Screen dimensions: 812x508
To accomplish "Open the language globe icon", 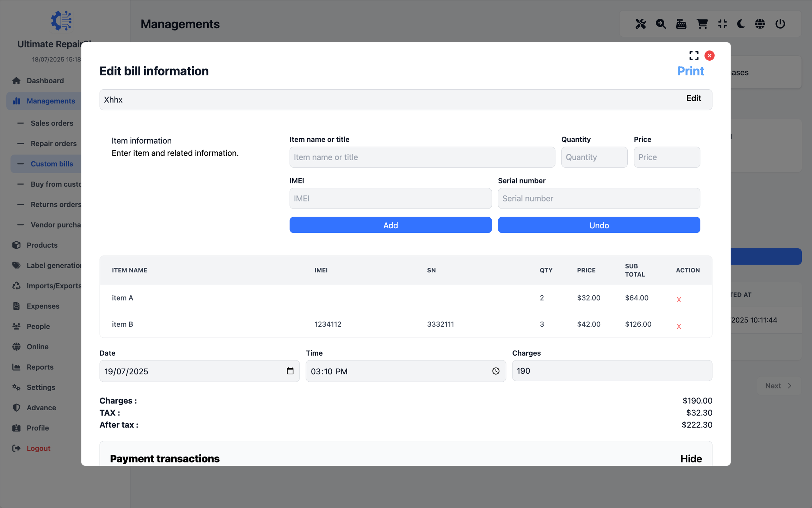I will [x=760, y=24].
